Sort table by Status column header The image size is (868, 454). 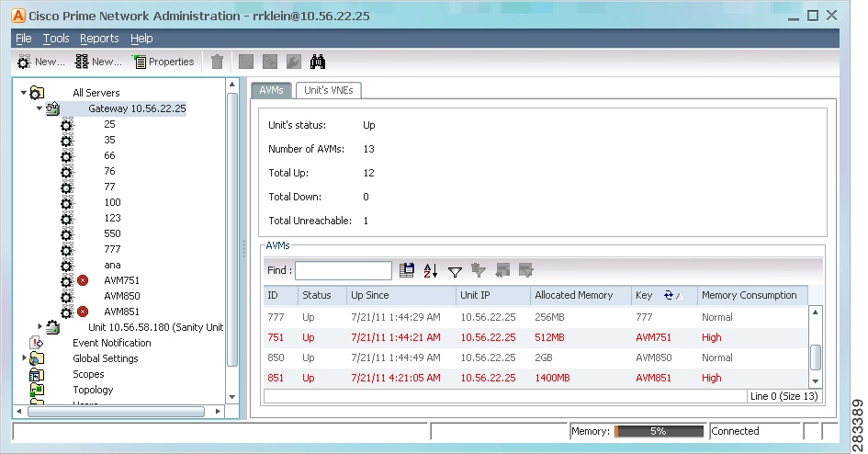tap(322, 295)
